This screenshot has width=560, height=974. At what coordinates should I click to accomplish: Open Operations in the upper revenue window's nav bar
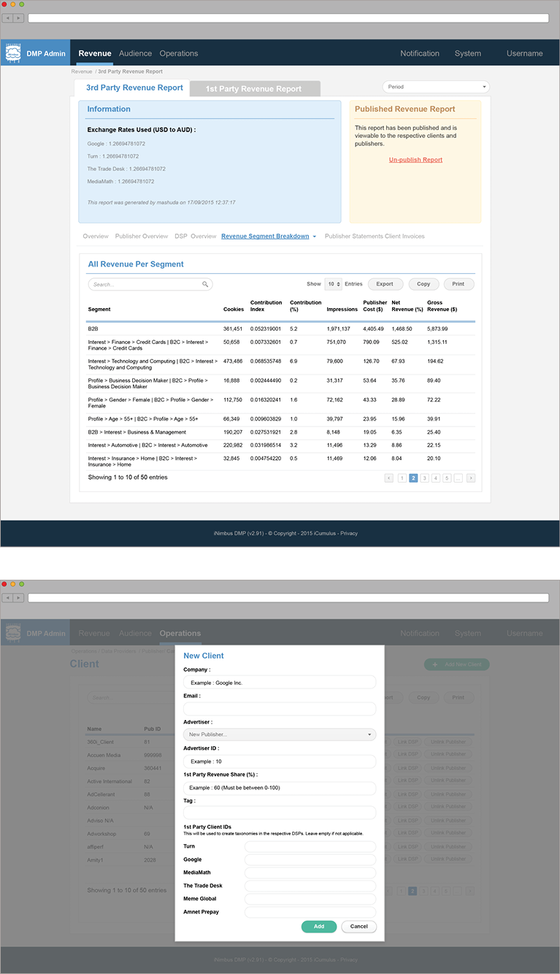[179, 53]
